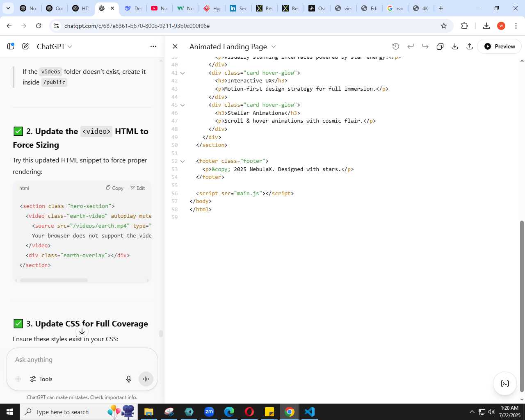Open Animated Landing Page title dropdown
Image resolution: width=525 pixels, height=420 pixels.
(x=233, y=46)
